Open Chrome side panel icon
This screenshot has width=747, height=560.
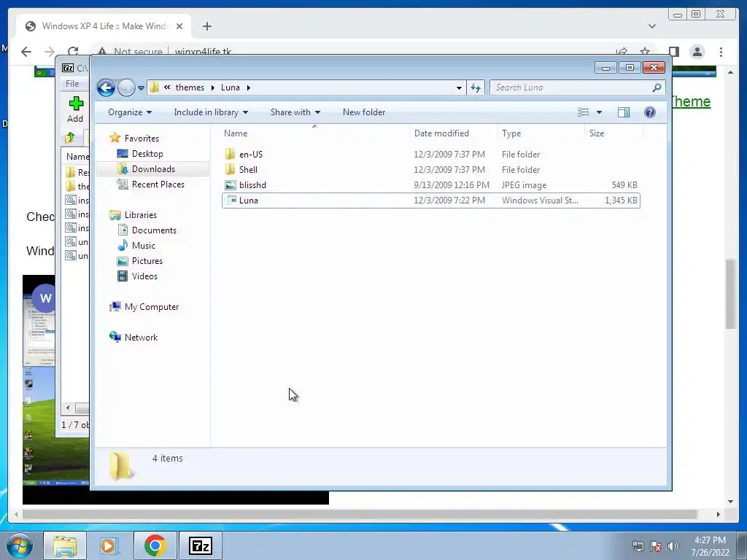point(673,52)
